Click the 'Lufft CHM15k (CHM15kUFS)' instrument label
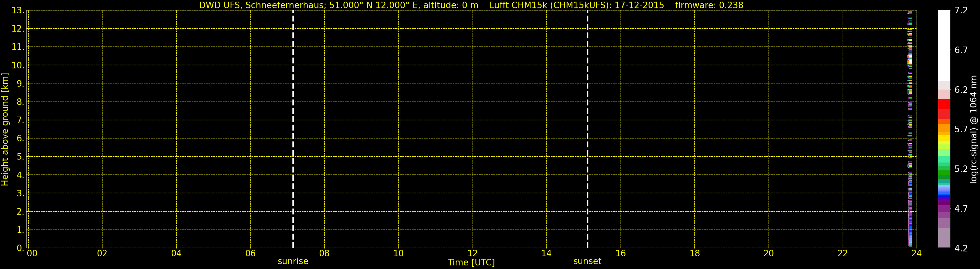 (550, 5)
